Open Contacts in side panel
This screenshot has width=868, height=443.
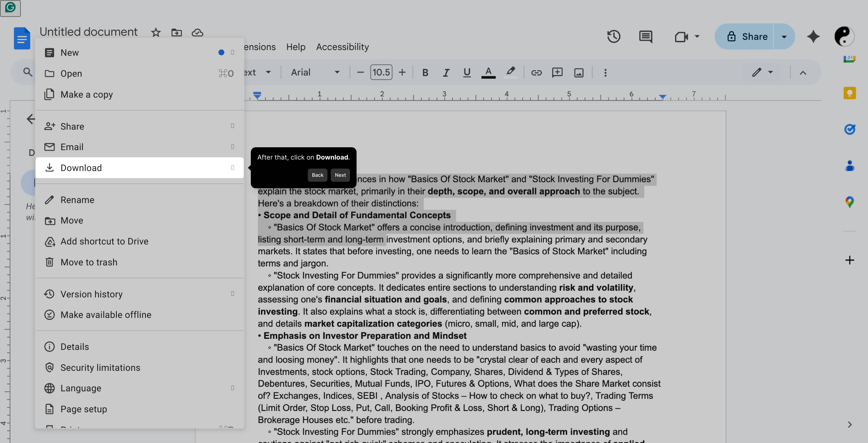[850, 166]
